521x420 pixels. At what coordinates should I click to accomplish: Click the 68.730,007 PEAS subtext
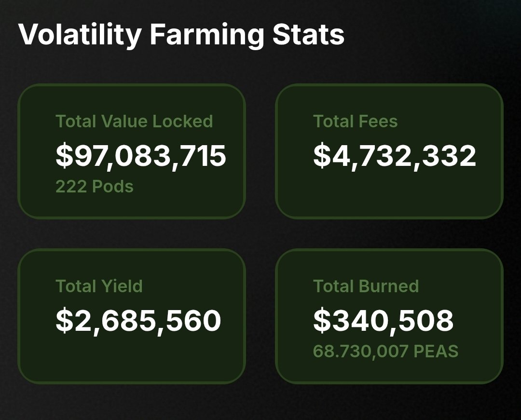(x=386, y=351)
